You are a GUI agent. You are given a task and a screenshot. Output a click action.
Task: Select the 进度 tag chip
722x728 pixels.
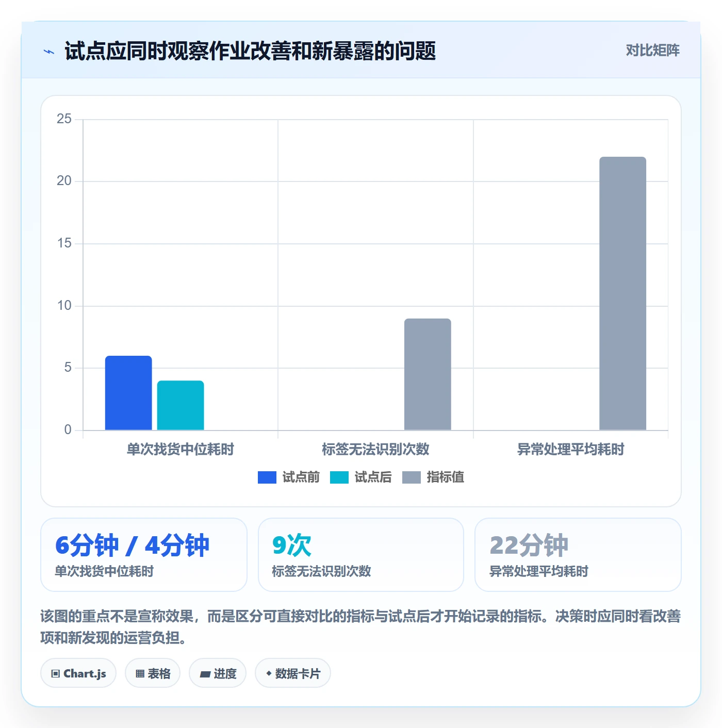(x=218, y=673)
